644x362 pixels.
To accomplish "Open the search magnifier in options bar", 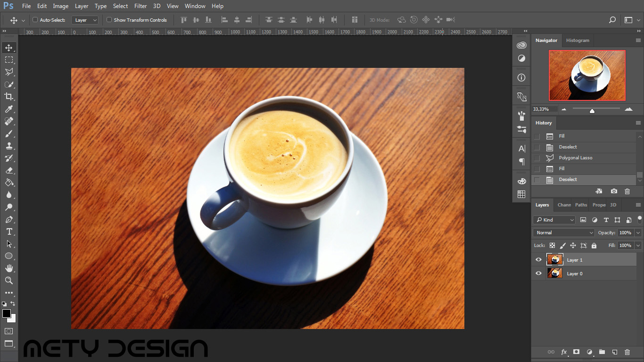I will 612,20.
